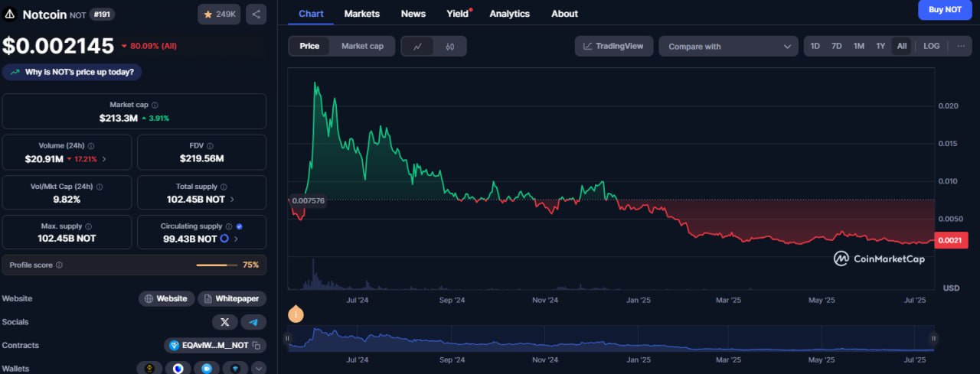Open the share icon next to watchlist
This screenshot has height=374, width=980.
pos(256,14)
